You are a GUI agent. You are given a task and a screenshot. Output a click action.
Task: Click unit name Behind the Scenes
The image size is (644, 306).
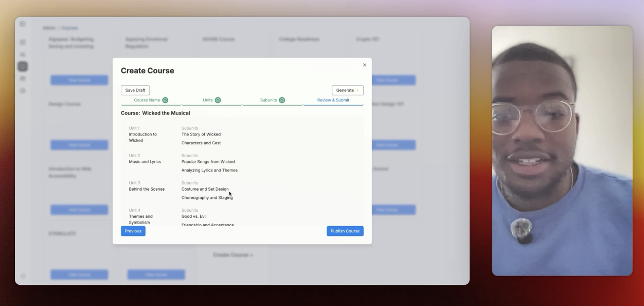147,189
